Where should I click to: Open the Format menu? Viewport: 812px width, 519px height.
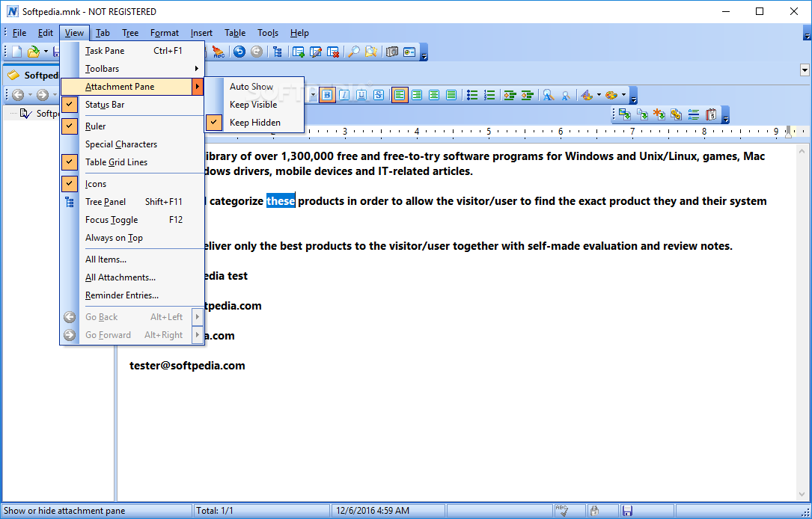point(165,33)
